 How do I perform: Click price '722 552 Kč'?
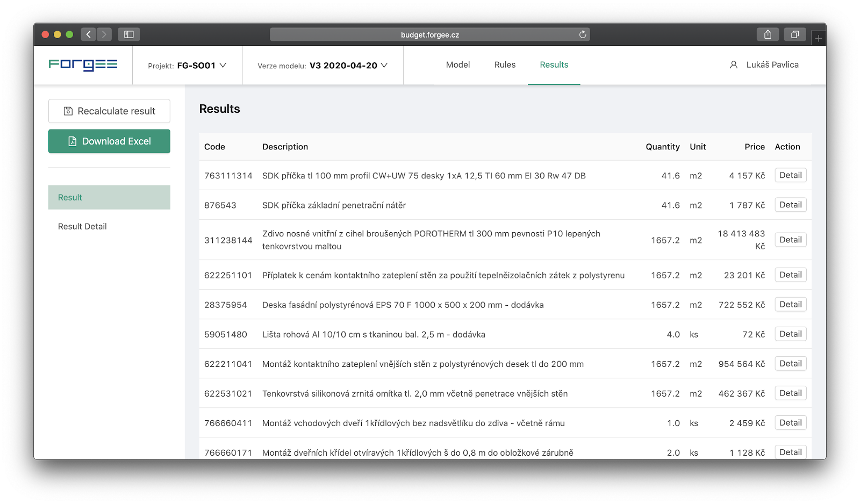(x=742, y=305)
